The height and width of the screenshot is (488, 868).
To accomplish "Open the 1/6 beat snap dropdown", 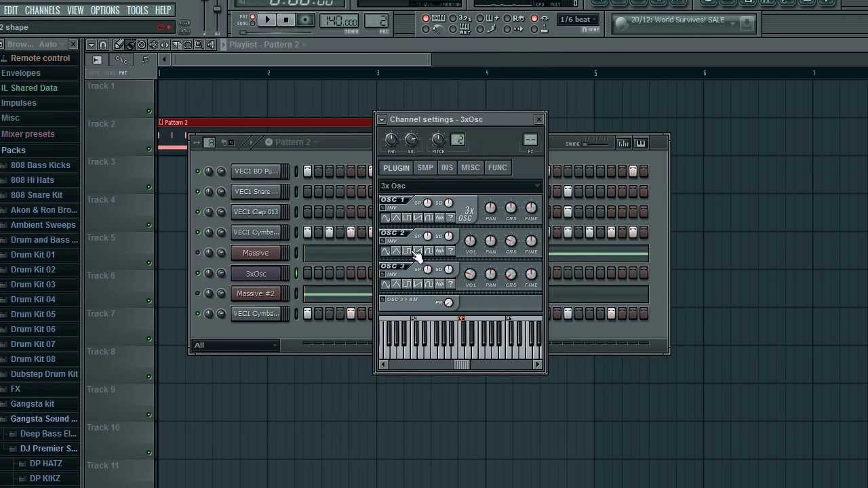I will click(578, 20).
